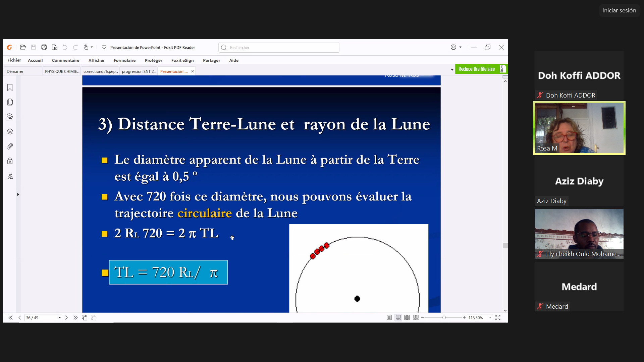Image resolution: width=644 pixels, height=362 pixels.
Task: Switch to single page view
Action: coord(389,317)
